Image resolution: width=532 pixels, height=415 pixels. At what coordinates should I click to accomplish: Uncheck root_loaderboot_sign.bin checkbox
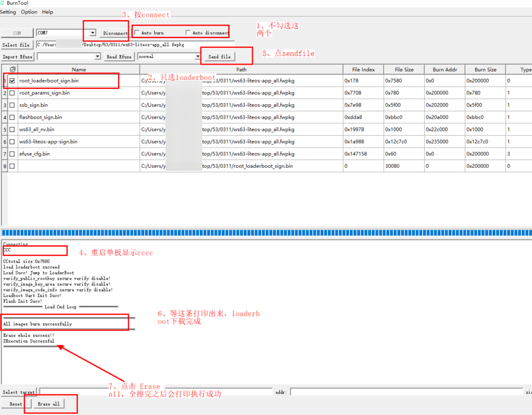(12, 81)
